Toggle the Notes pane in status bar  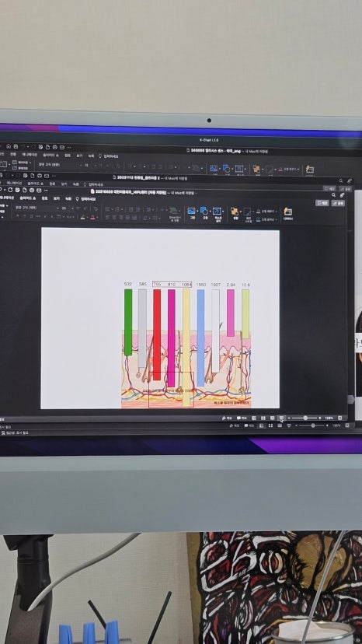point(227,418)
